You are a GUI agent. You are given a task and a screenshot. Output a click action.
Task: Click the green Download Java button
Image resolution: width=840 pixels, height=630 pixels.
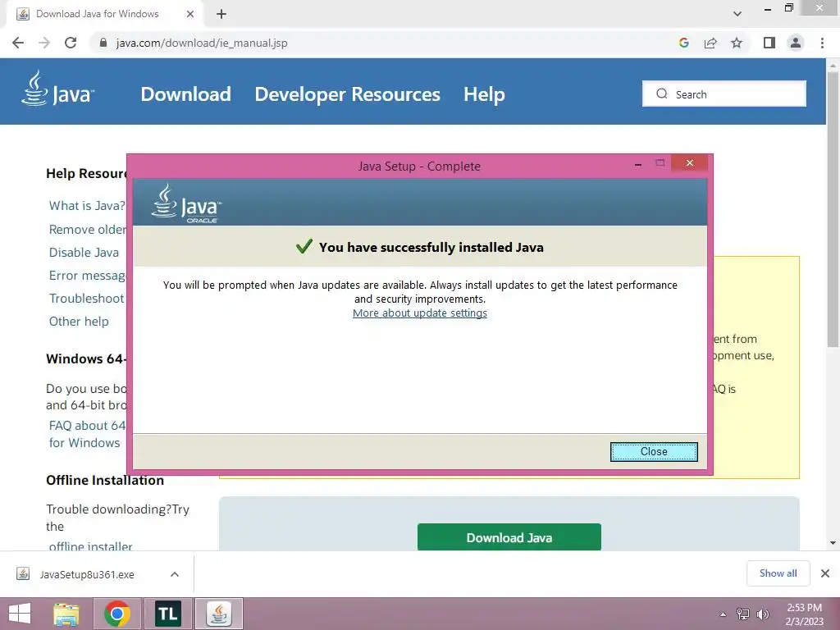click(x=509, y=536)
